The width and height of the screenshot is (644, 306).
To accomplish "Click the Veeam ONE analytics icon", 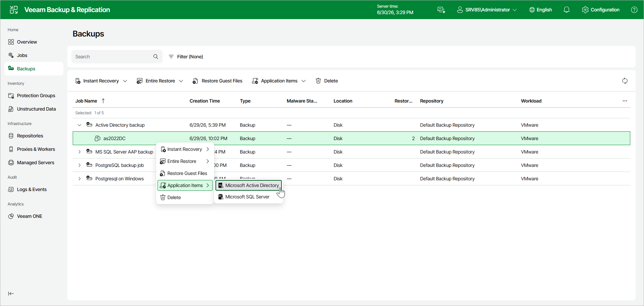I will pos(11,216).
